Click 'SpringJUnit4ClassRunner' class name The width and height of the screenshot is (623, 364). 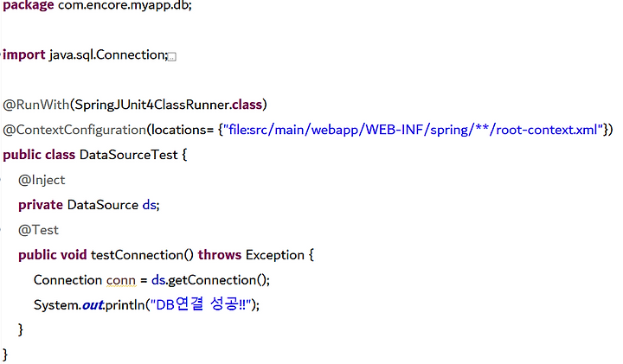152,105
